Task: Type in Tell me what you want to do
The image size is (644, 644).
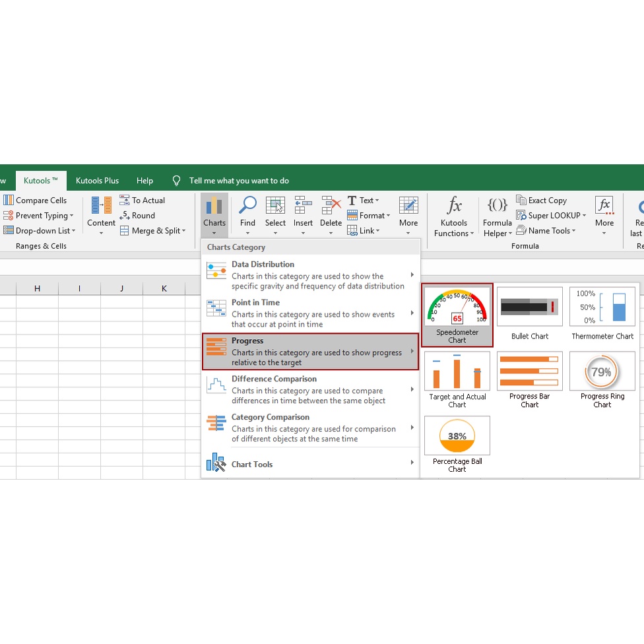Action: [239, 181]
